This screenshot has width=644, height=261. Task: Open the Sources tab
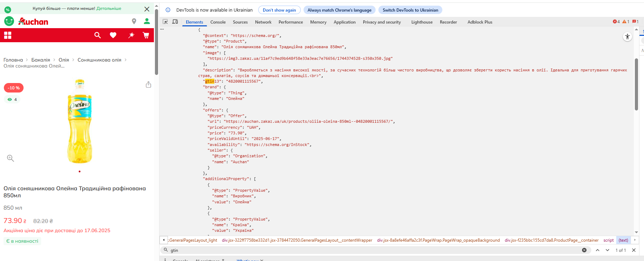pos(240,22)
